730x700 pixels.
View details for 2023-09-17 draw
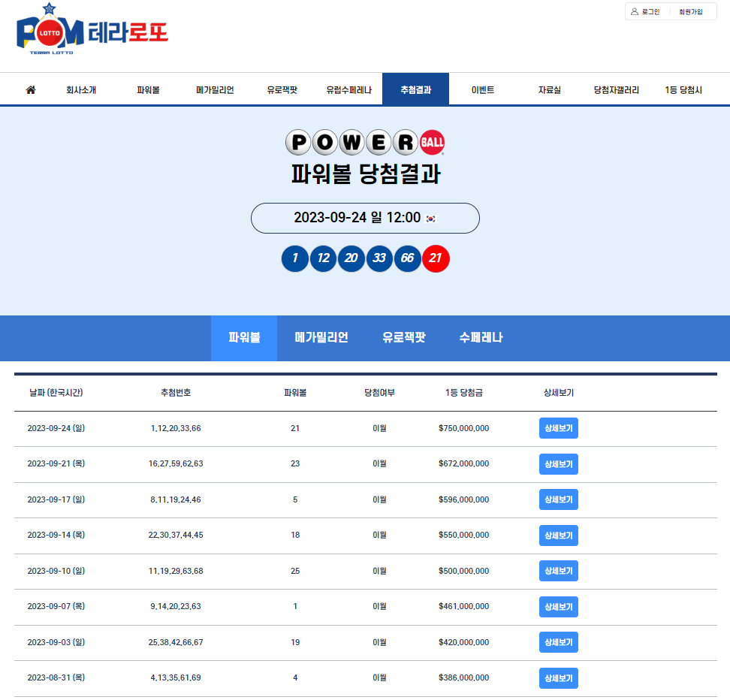(559, 499)
